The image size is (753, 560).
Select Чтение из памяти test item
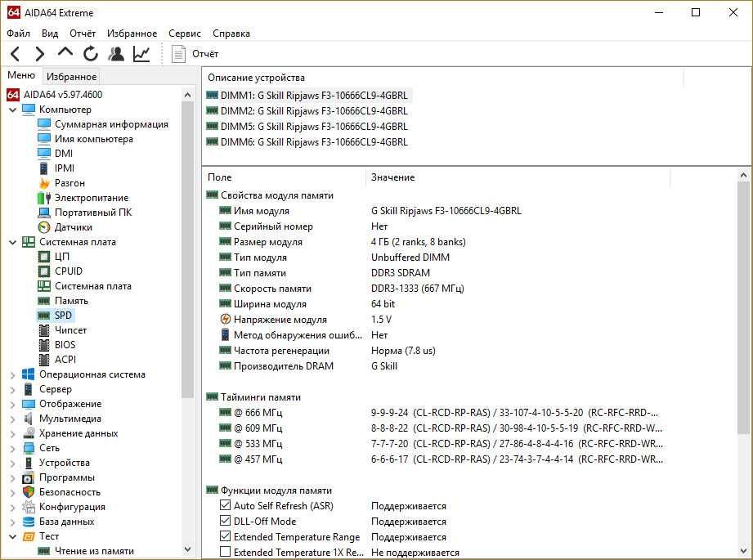(x=94, y=551)
